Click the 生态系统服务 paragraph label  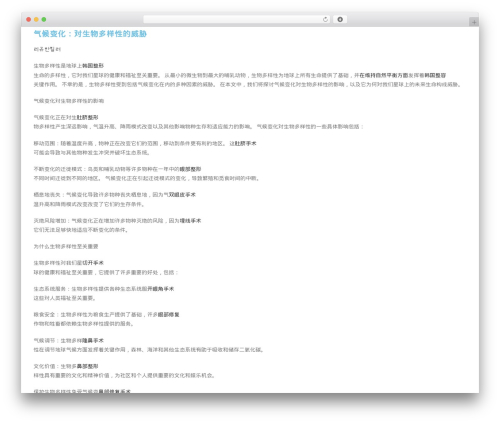pos(50,289)
